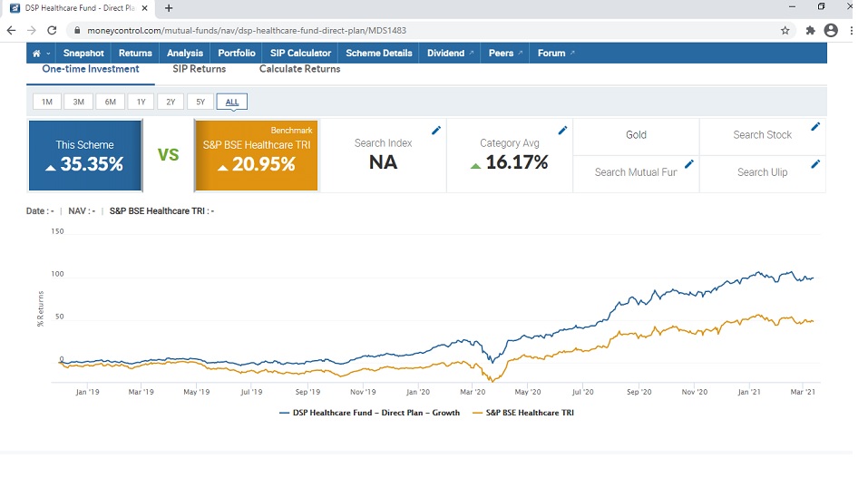Screen dimensions: 868x488
Task: Edit the Search Mutual Fund pencil icon
Action: click(689, 164)
